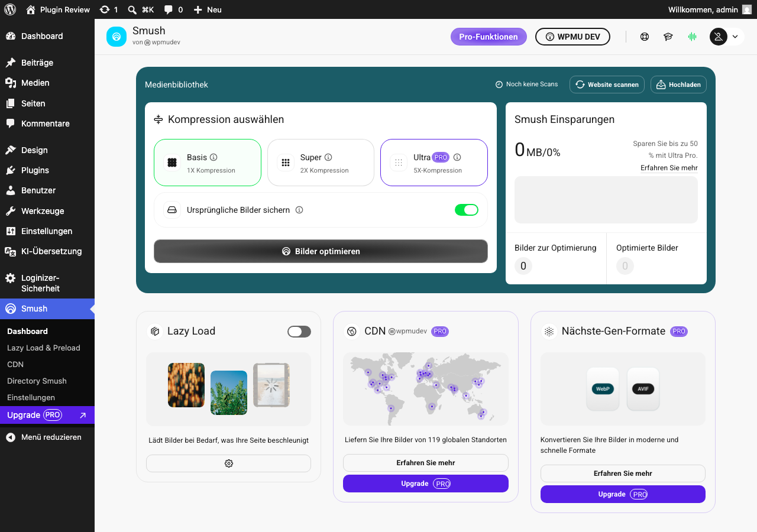
Task: Click the Einstellungen sliders icon in sidebar
Action: (11, 231)
